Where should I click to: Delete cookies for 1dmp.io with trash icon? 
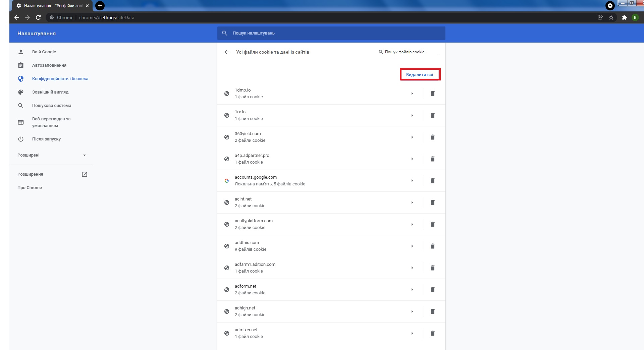coord(432,94)
